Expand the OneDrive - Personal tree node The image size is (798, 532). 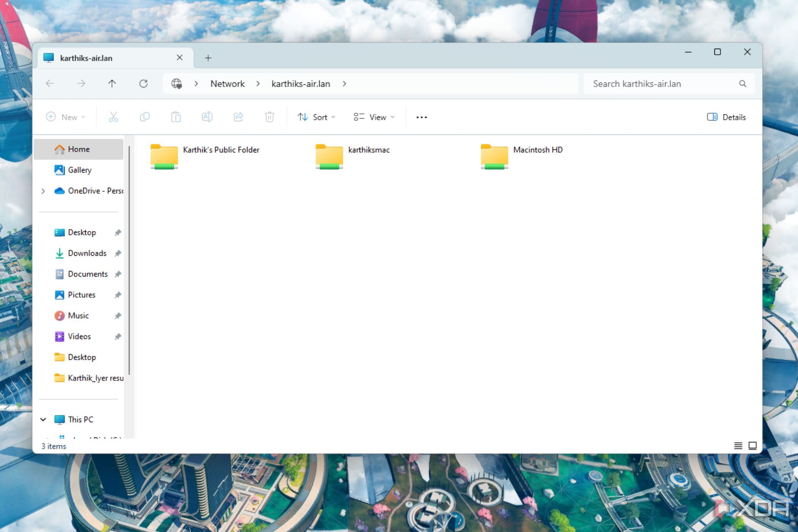(43, 191)
